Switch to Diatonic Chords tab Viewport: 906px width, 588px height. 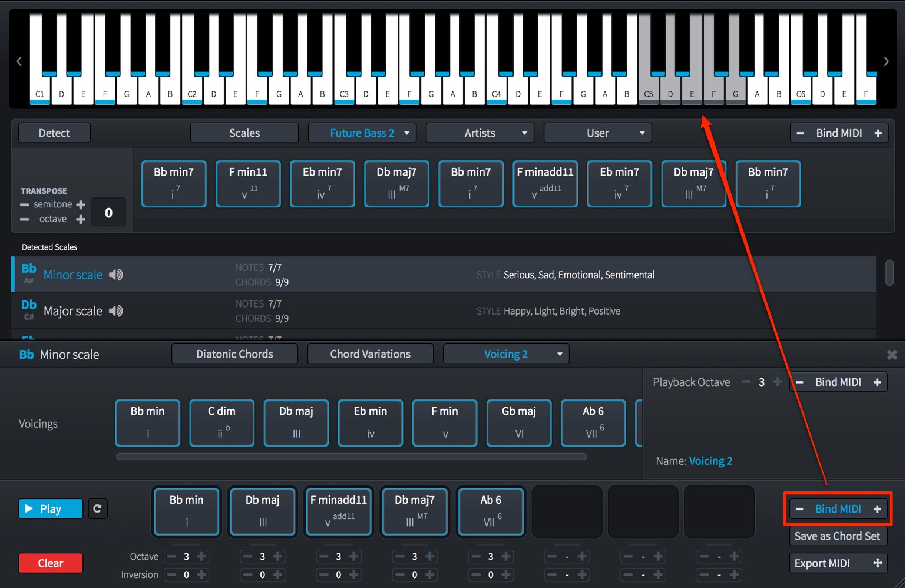[x=234, y=354]
